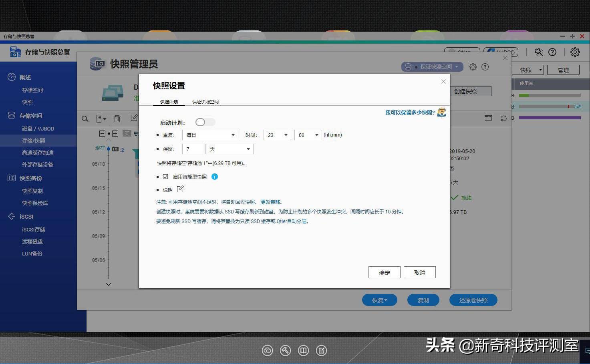This screenshot has width=590, height=364.
Task: Click the hammer utility icon at bottom center
Action: pyautogui.click(x=285, y=350)
